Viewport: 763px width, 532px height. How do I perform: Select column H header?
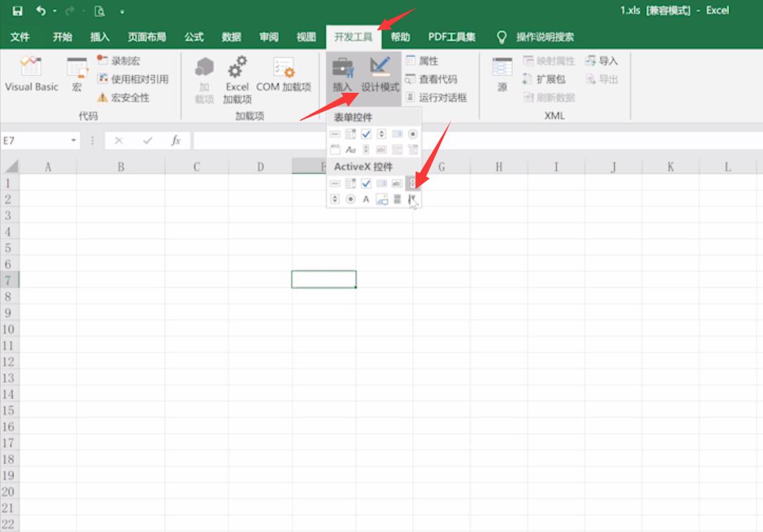(499, 167)
